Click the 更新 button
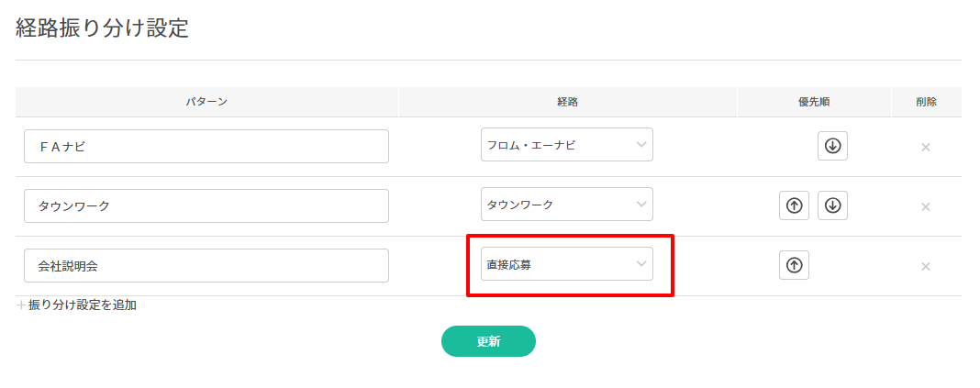 (488, 341)
